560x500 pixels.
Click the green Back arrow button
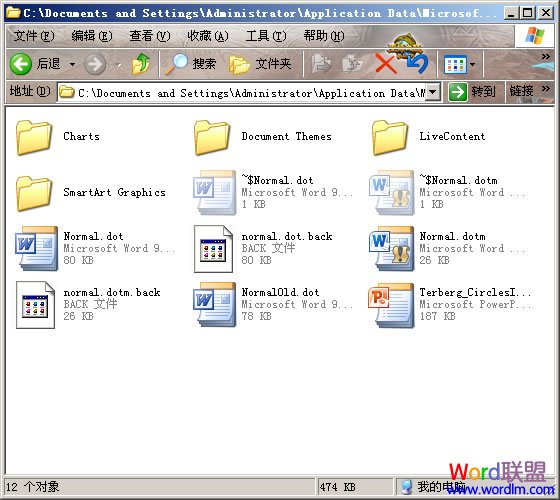coord(21,64)
